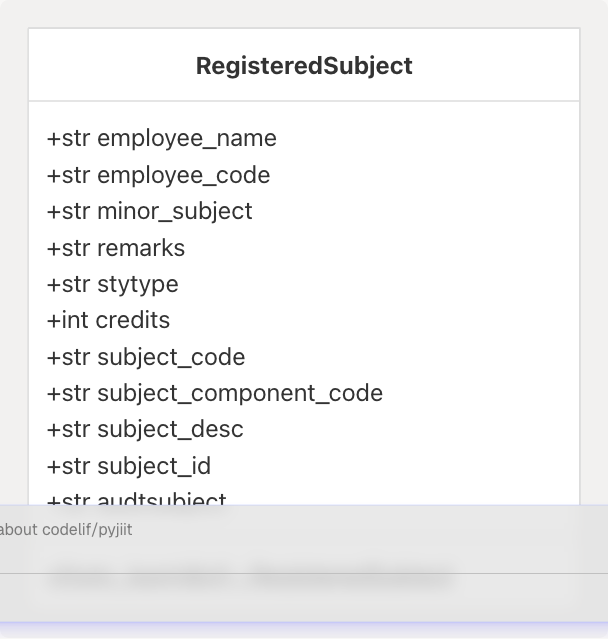
Task: Click the employee_code attribute
Action: (183, 175)
